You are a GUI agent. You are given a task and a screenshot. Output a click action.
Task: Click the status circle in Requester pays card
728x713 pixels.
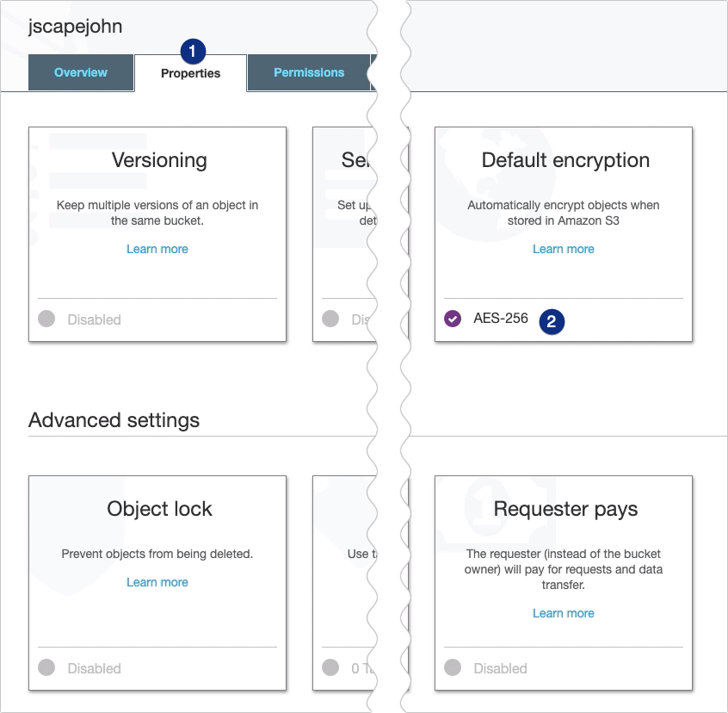[x=453, y=668]
